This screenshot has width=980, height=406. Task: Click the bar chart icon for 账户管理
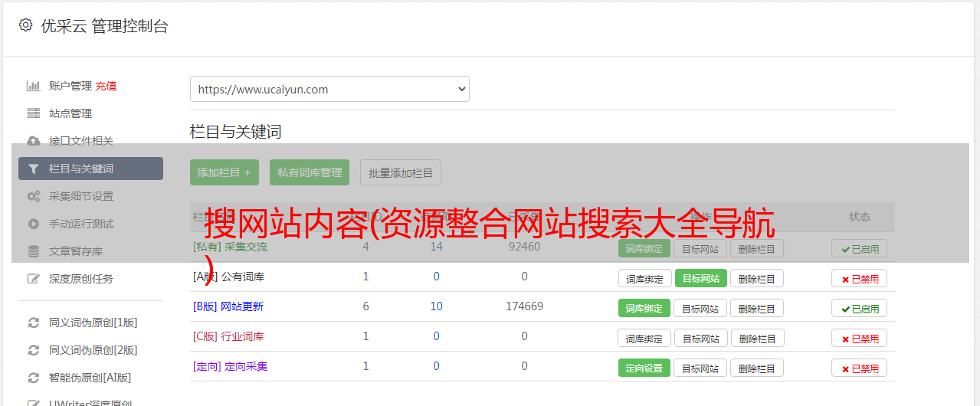point(33,86)
